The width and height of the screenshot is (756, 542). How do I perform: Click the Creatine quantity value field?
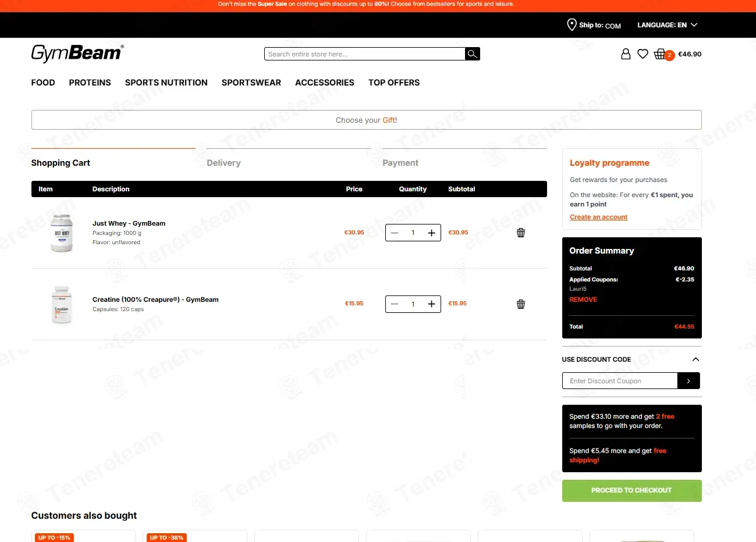(x=413, y=304)
